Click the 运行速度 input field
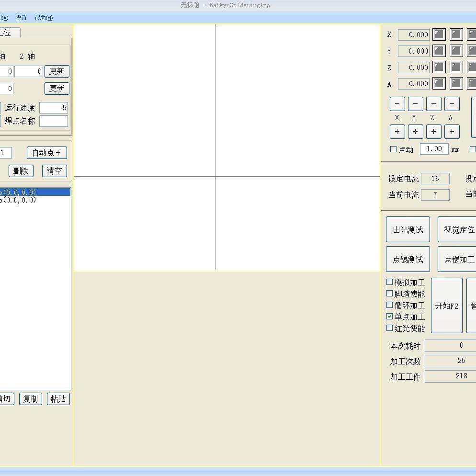Viewport: 476px width, 476px height. (54, 108)
